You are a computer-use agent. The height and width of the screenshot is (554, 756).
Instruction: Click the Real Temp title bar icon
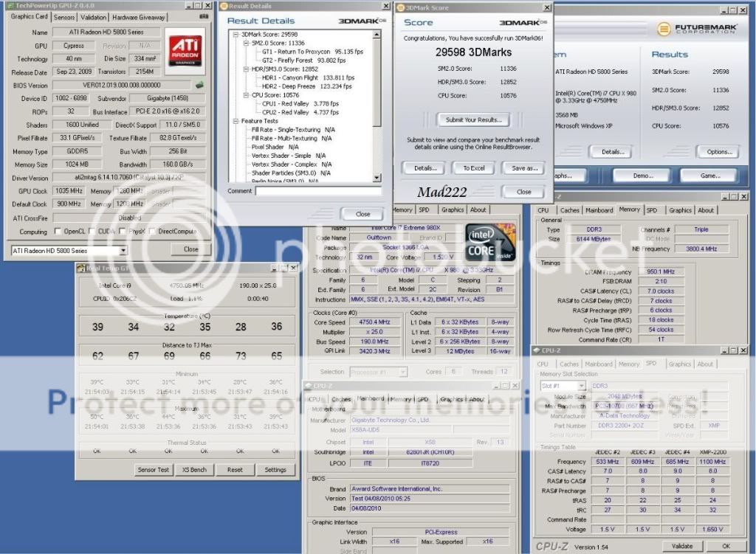[81, 269]
